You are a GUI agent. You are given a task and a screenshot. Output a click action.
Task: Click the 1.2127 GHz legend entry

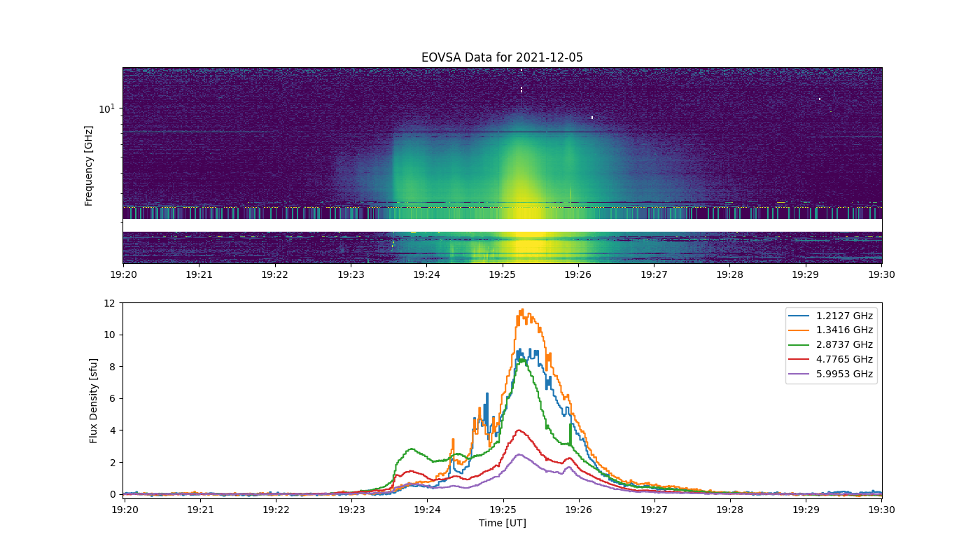pyautogui.click(x=831, y=316)
